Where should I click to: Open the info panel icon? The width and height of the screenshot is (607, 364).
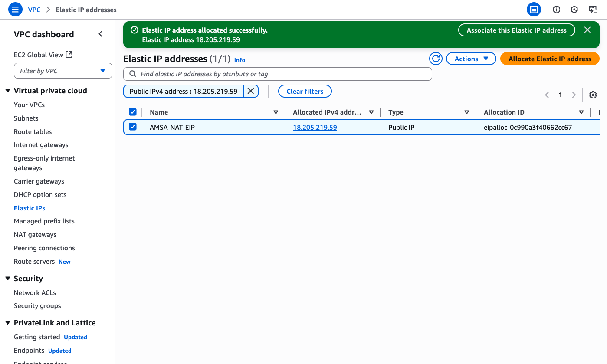point(556,10)
